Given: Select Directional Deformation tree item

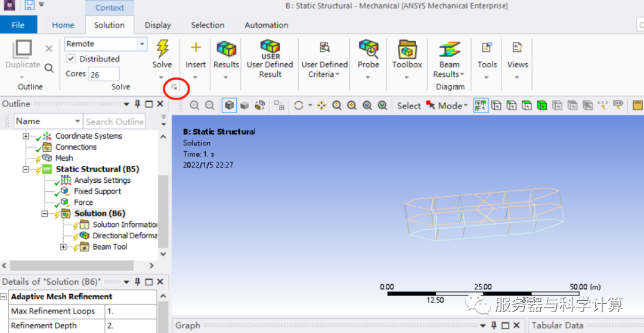Looking at the screenshot, I should pyautogui.click(x=125, y=235).
